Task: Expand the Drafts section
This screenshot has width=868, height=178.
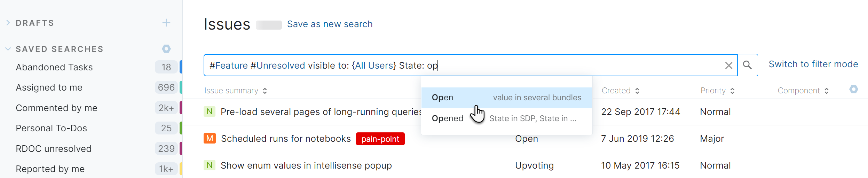Action: (x=8, y=23)
